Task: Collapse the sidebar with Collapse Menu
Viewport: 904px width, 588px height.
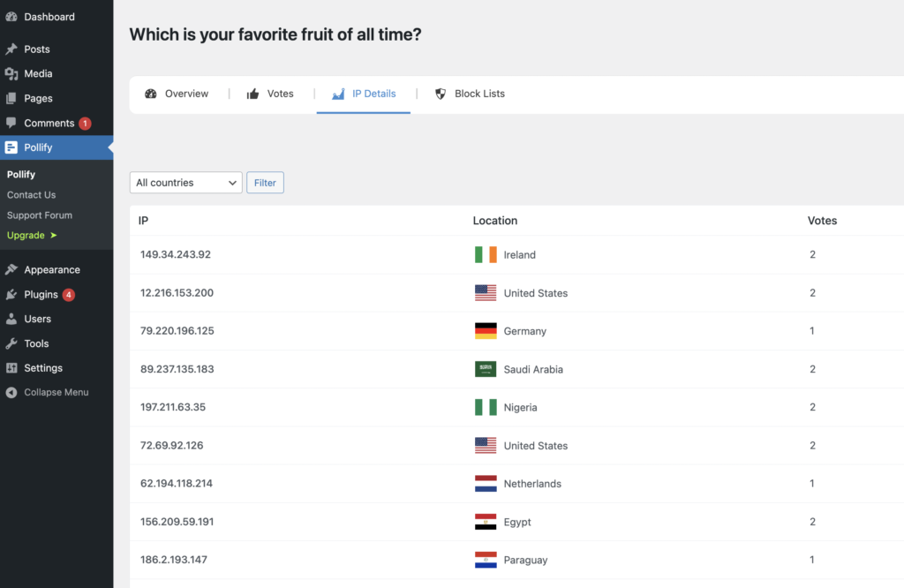Action: [x=56, y=393]
